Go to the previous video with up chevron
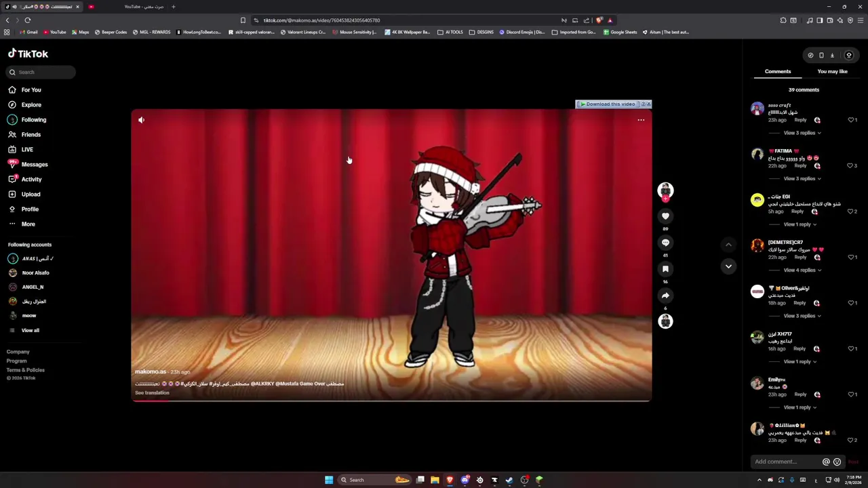This screenshot has height=488, width=868. (728, 245)
